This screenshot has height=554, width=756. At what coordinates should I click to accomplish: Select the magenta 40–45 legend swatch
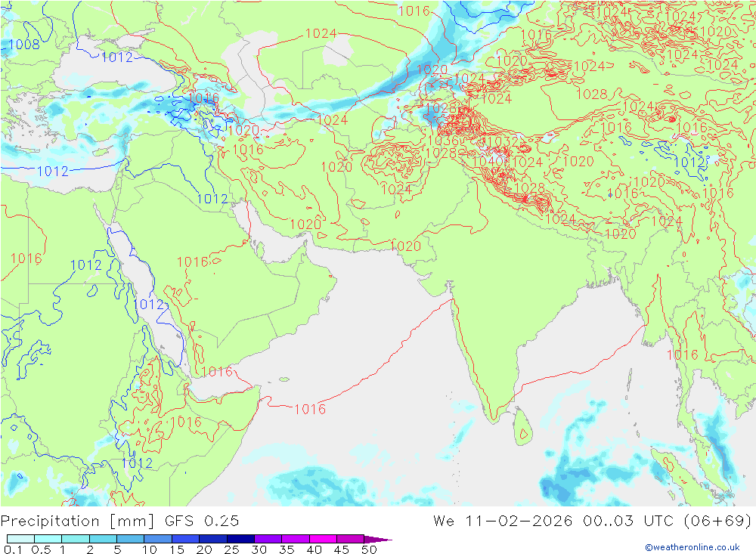pos(323,539)
